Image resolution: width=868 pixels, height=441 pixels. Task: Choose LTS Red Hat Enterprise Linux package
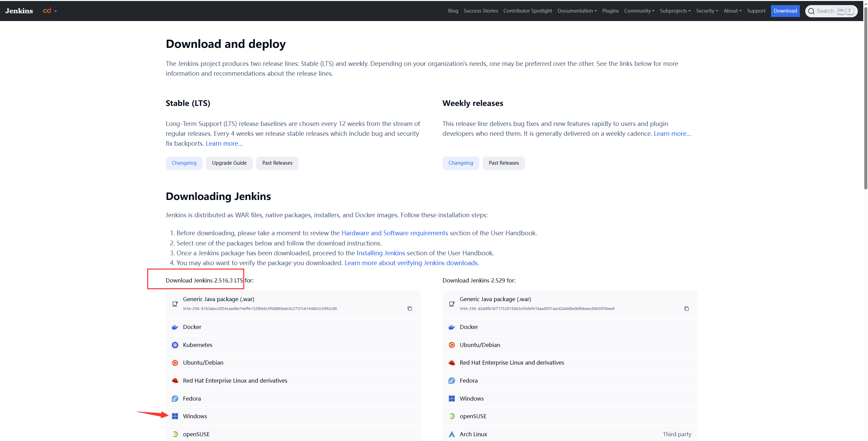tap(293, 381)
